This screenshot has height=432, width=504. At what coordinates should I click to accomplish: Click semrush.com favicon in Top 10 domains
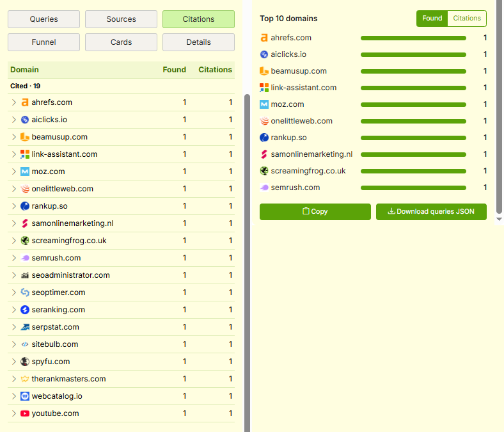[x=264, y=188]
